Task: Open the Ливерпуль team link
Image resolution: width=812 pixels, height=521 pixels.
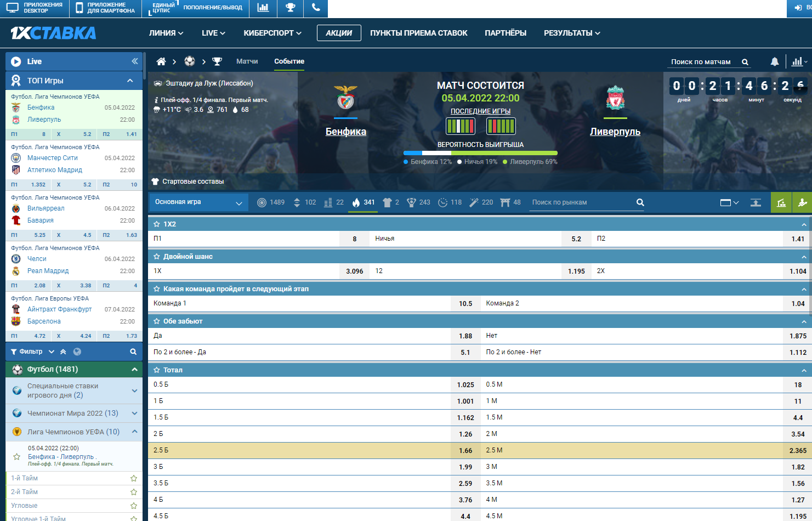Action: click(x=615, y=132)
